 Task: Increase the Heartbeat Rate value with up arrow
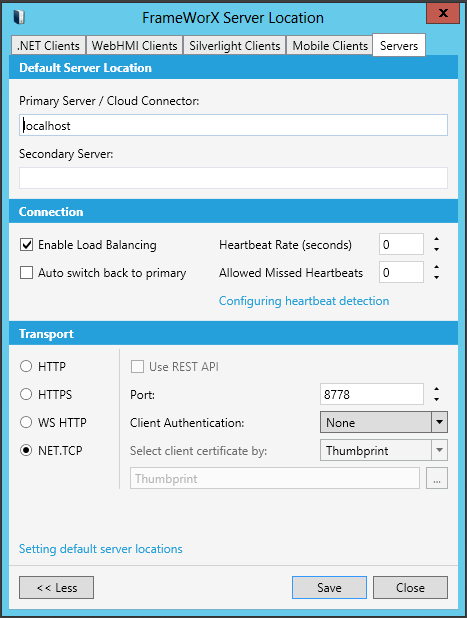436,239
